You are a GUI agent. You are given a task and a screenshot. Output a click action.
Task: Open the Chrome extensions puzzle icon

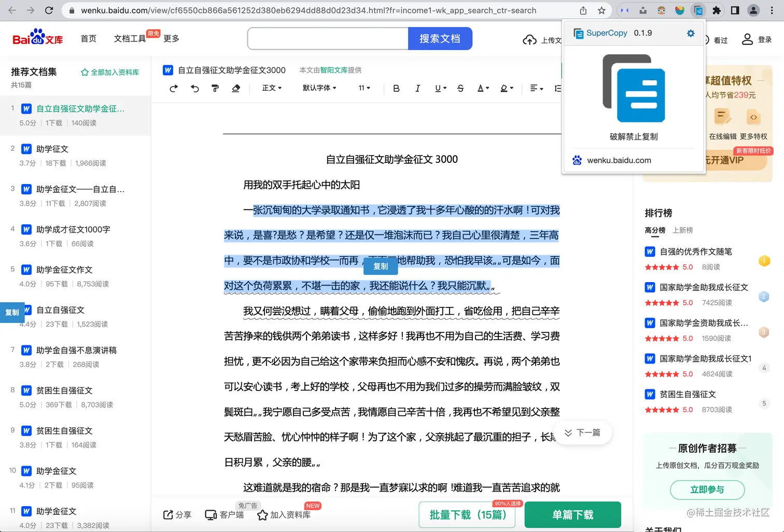pyautogui.click(x=717, y=10)
